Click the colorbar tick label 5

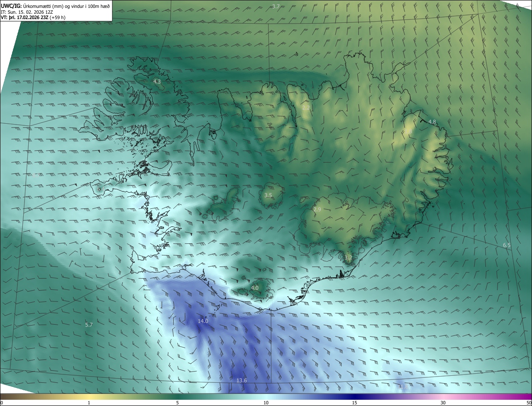pyautogui.click(x=177, y=403)
